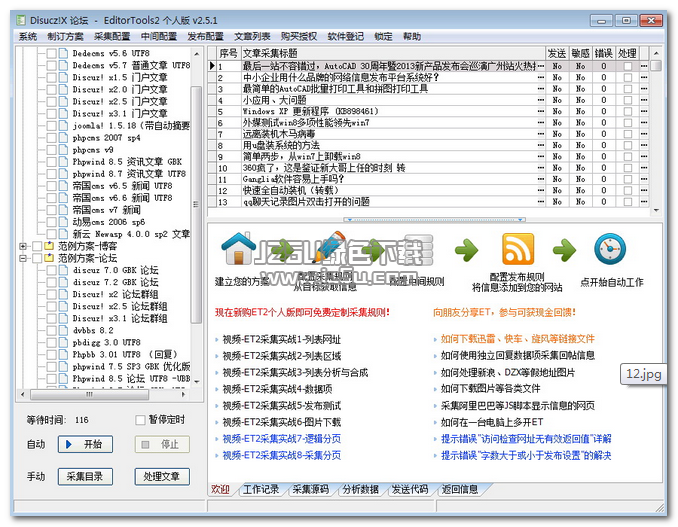Tick the 范例方案-博客 folder checkbox
Screen dimensions: 678x527
tap(37, 246)
